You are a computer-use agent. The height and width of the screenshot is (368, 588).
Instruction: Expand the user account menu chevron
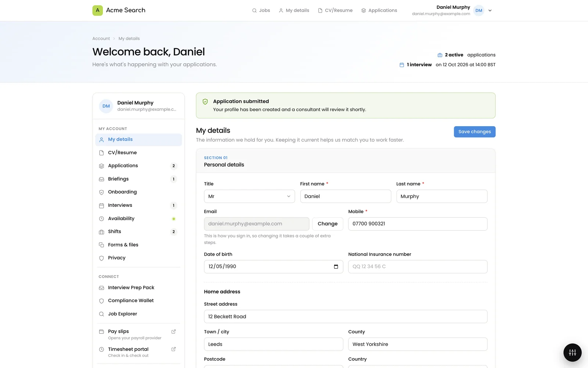click(x=490, y=11)
